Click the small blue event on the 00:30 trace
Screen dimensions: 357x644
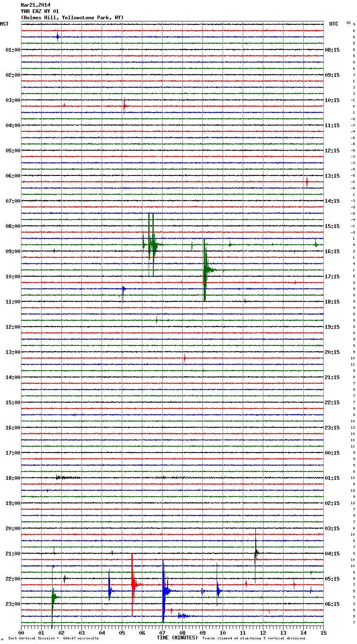pyautogui.click(x=58, y=37)
